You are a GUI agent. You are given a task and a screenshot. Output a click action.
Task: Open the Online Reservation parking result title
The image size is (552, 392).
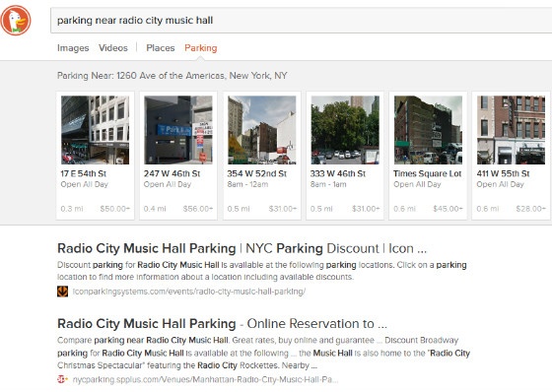click(222, 324)
